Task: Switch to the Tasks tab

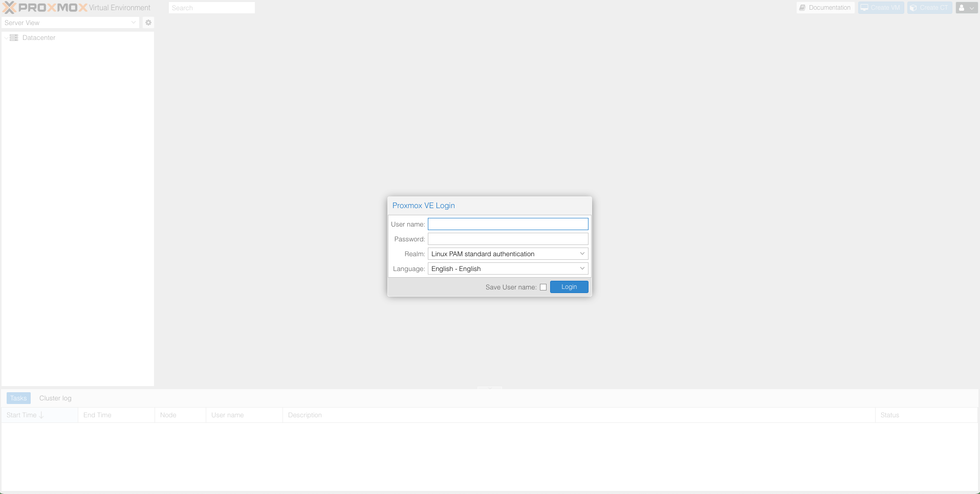Action: click(18, 398)
